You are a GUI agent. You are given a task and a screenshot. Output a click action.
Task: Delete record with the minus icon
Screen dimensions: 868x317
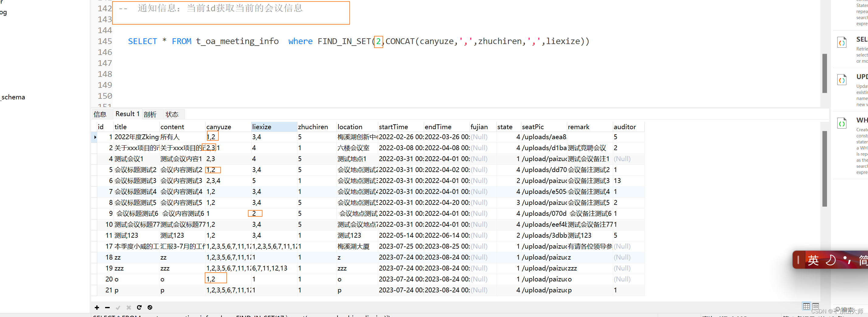107,307
